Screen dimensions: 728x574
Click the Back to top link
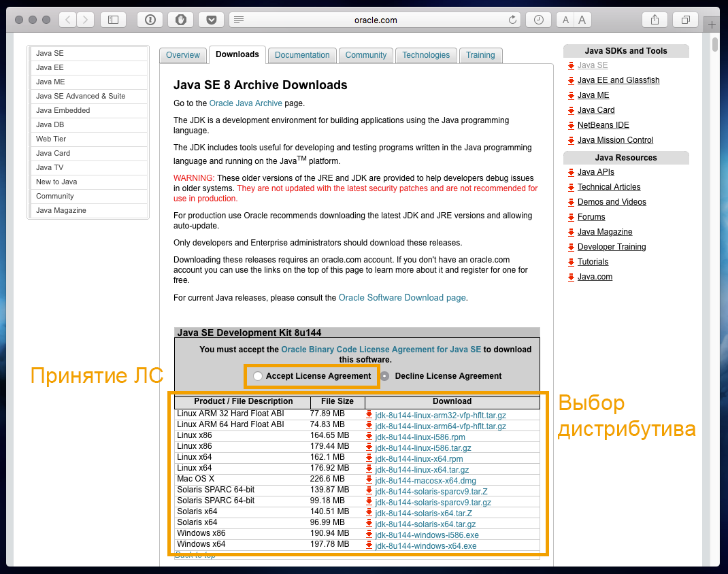(x=195, y=555)
